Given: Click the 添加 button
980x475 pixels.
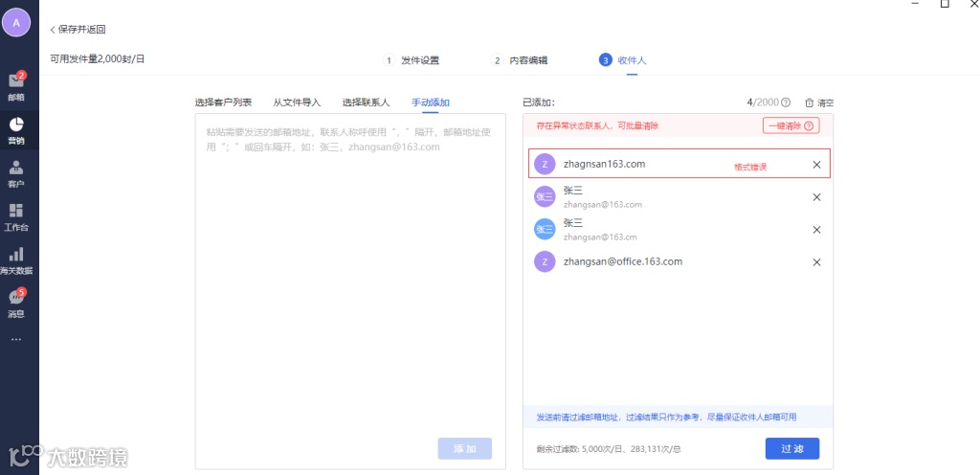Looking at the screenshot, I should click(465, 449).
